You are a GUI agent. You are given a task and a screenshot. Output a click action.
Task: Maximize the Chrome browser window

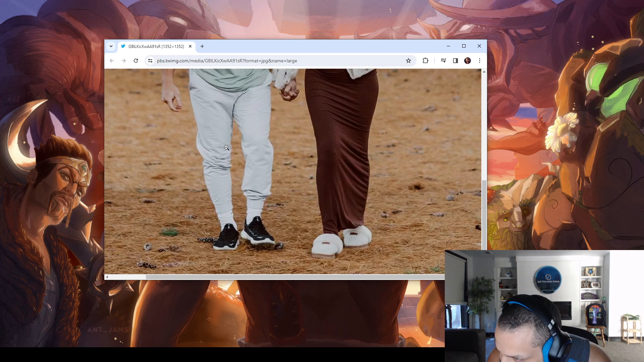(464, 46)
